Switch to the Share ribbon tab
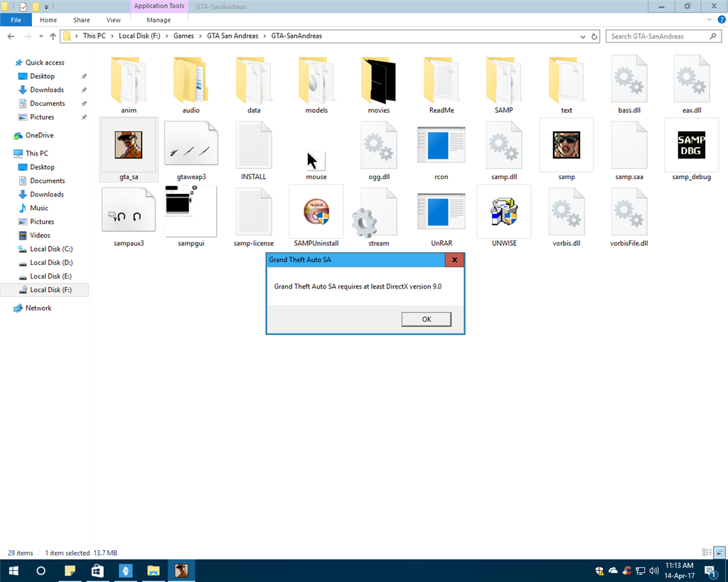 tap(82, 20)
